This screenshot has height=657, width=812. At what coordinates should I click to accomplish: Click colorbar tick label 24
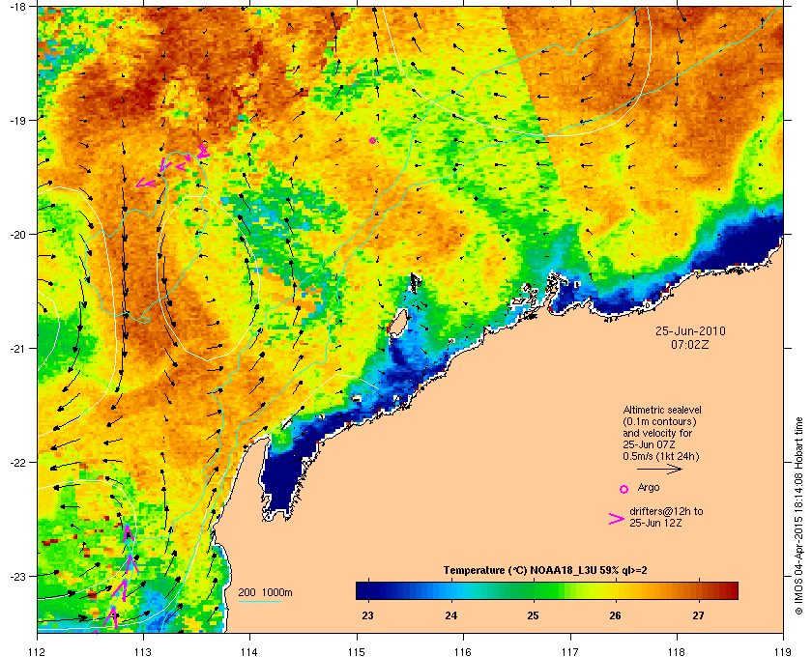coord(451,615)
